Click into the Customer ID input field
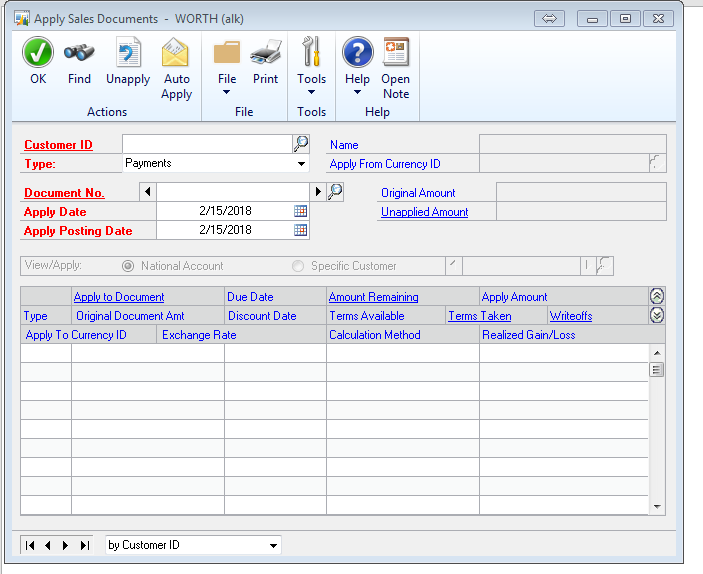 click(x=206, y=144)
